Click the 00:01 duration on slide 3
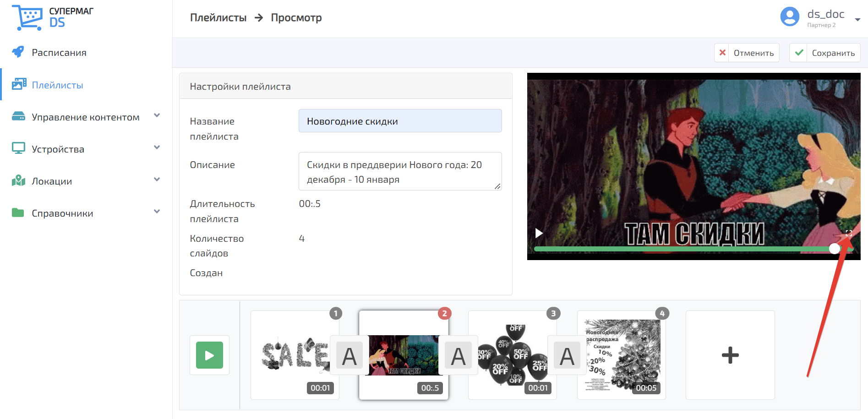Viewport: 868px width, 419px height. 538,388
